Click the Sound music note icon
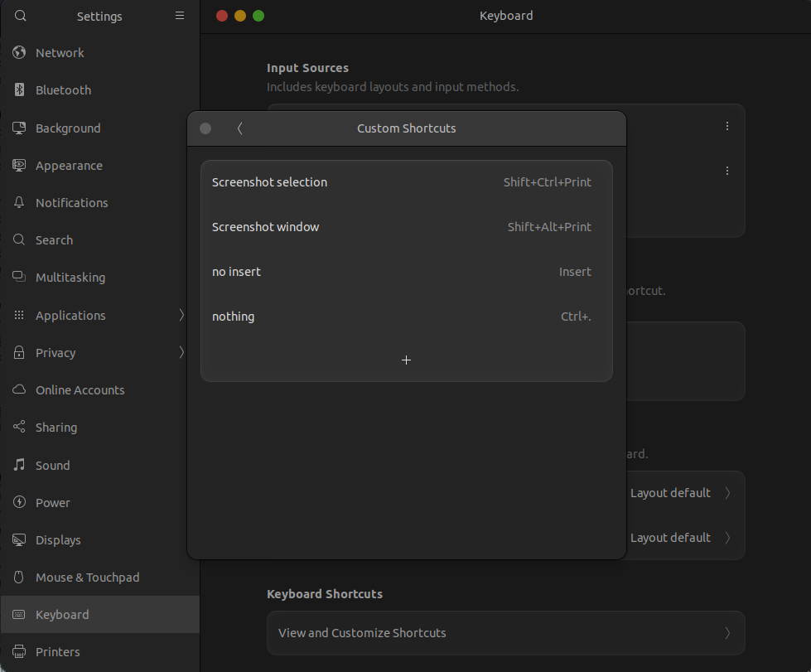Screen dimensions: 811x672 pos(20,466)
